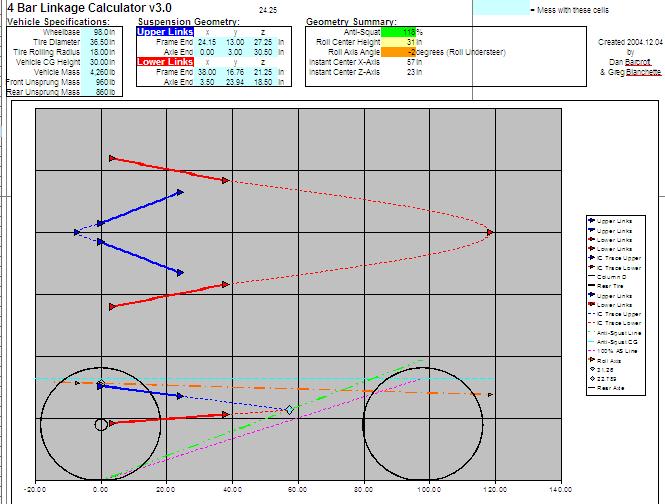
Task: Click the 'Anti-Squat Line' legend entry
Action: 615,333
